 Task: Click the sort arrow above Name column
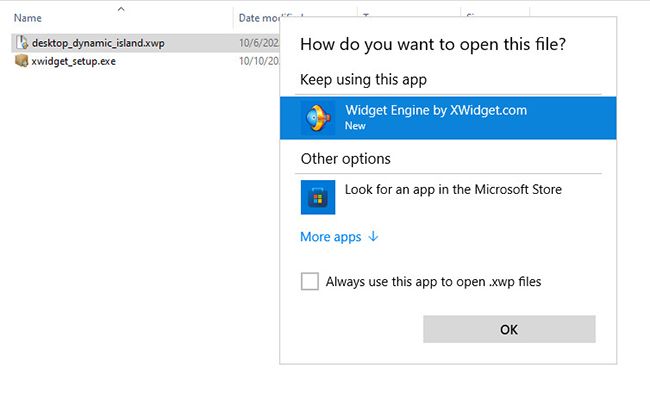(x=121, y=9)
